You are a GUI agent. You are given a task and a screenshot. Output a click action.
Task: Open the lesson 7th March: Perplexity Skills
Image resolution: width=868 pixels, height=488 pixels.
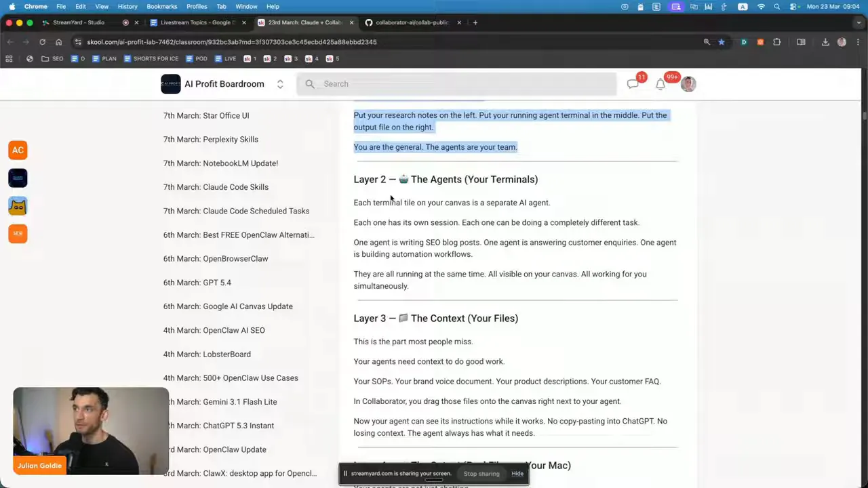[x=211, y=140]
